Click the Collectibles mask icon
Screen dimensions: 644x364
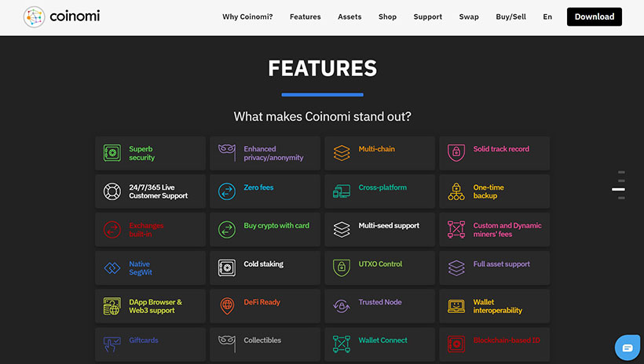tap(227, 344)
